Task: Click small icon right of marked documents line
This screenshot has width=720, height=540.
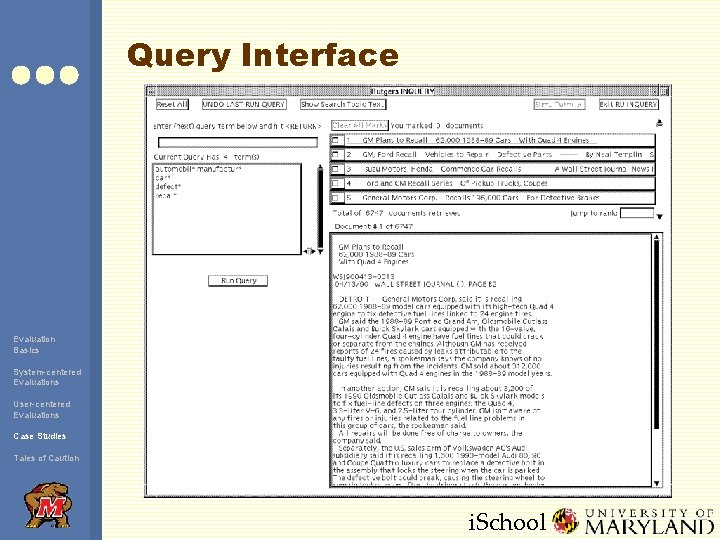Action: [x=659, y=123]
